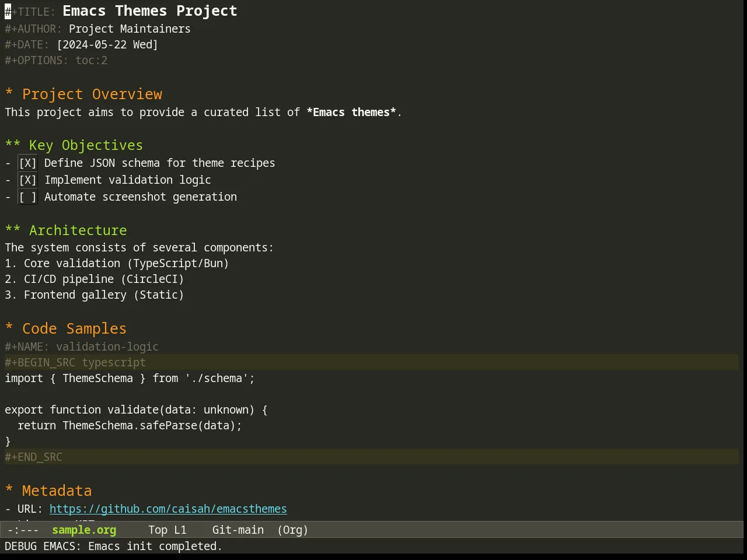Click the Core validation (TypeScript/Bun) list item
Image resolution: width=747 pixels, height=560 pixels.
point(117,263)
